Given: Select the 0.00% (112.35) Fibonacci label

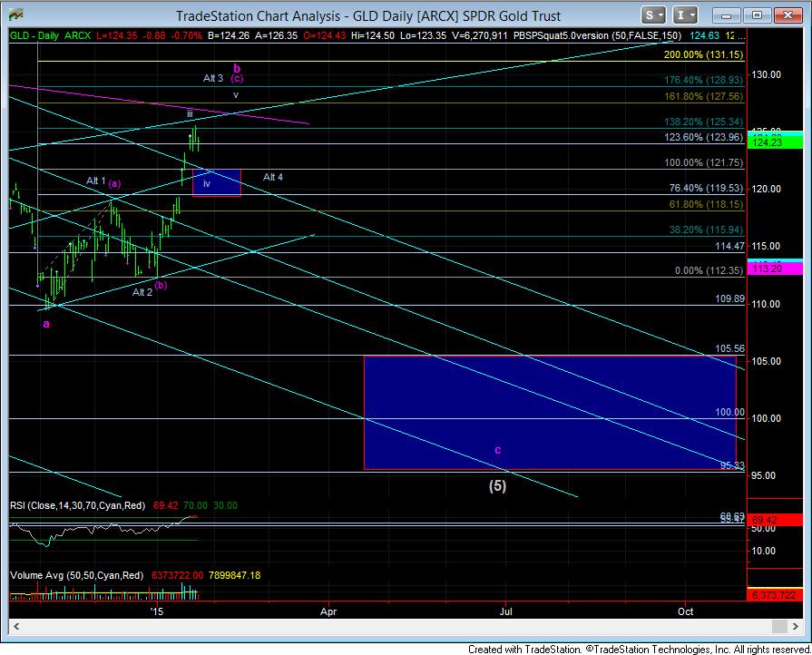Looking at the screenshot, I should pyautogui.click(x=709, y=270).
